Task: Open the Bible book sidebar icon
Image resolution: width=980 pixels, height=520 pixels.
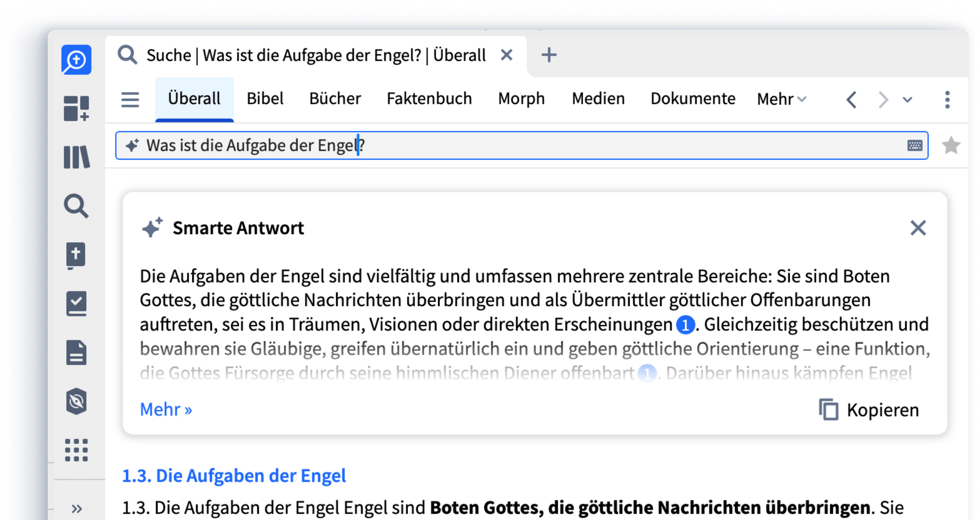Action: click(76, 255)
